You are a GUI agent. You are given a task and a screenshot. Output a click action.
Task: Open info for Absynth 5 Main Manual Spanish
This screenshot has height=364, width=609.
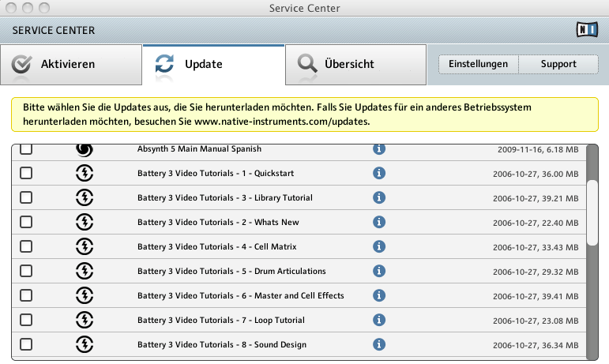click(x=379, y=148)
